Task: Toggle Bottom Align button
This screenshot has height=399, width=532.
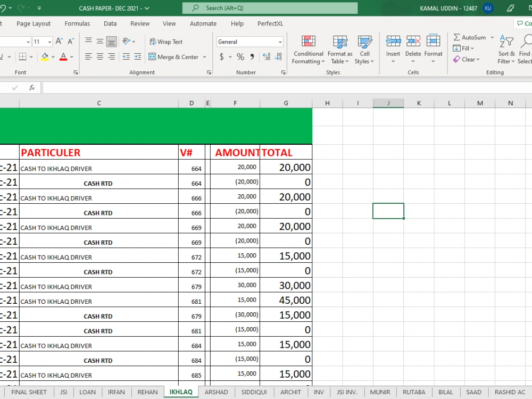Action: [111, 41]
